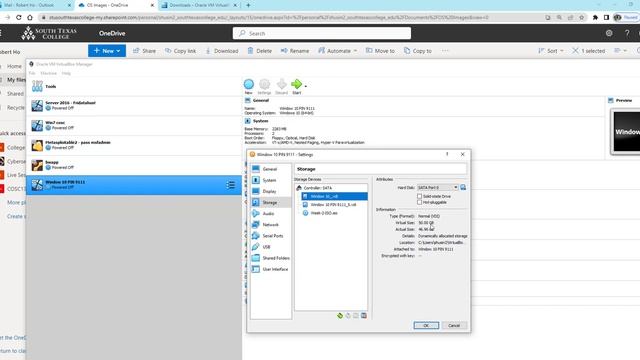Switch to Mail Outlook browser tab
640x360 pixels.
click(35, 5)
